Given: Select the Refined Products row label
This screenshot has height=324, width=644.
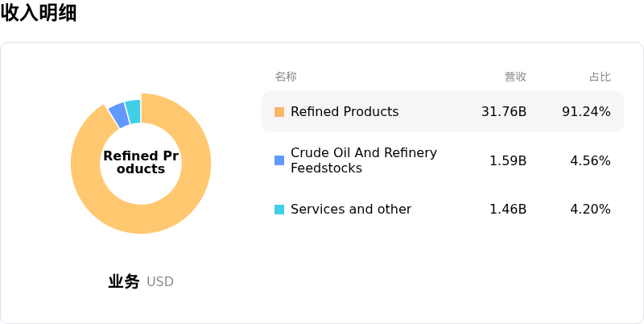Looking at the screenshot, I should [345, 112].
